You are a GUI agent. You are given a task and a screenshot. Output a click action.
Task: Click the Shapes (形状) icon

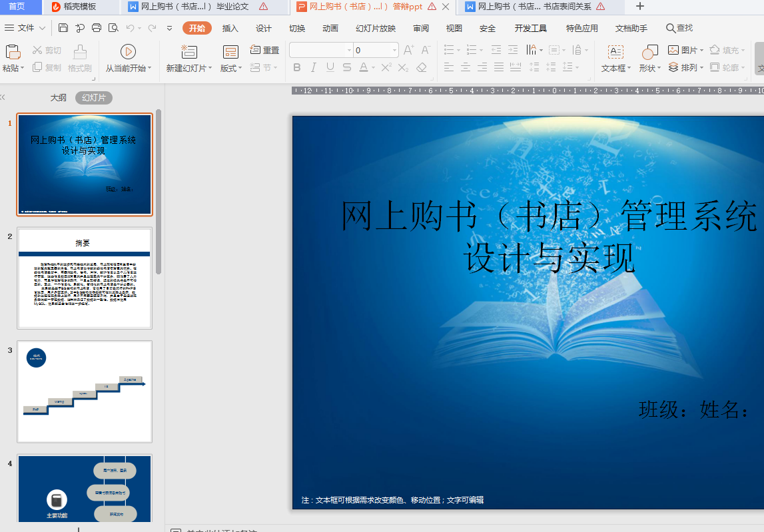tap(649, 52)
